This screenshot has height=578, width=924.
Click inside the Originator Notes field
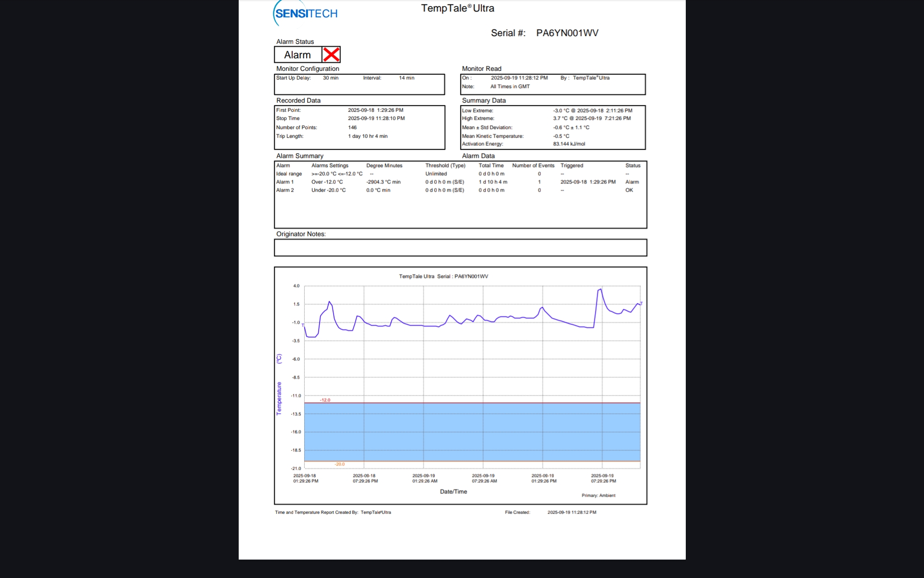click(460, 248)
